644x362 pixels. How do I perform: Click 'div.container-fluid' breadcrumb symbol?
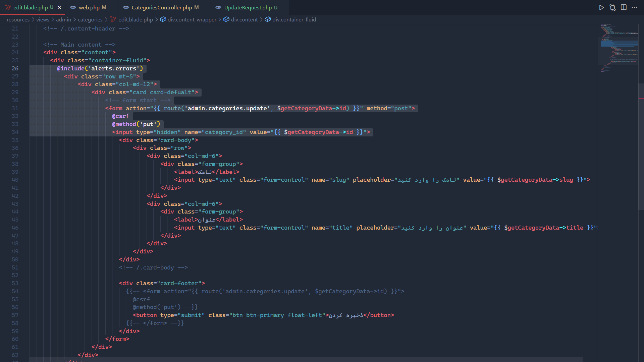click(294, 20)
